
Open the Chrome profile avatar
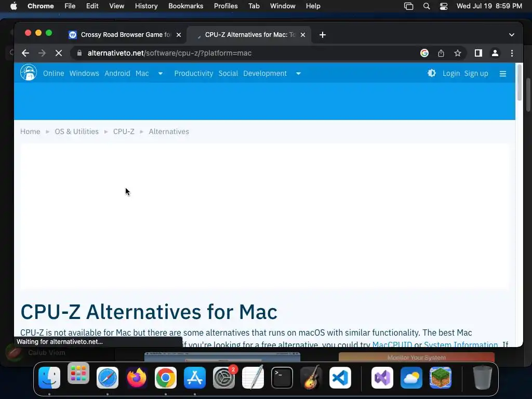pyautogui.click(x=495, y=53)
